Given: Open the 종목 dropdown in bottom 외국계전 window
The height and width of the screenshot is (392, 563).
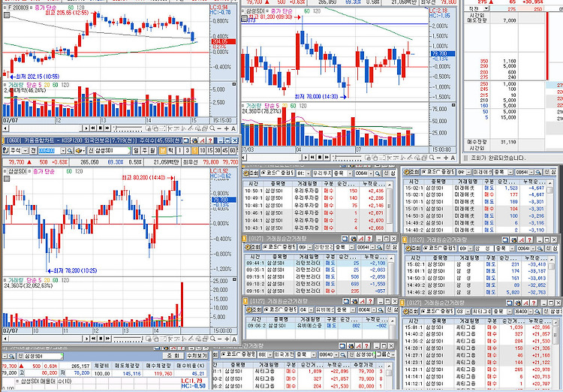Looking at the screenshot, I should click(314, 354).
